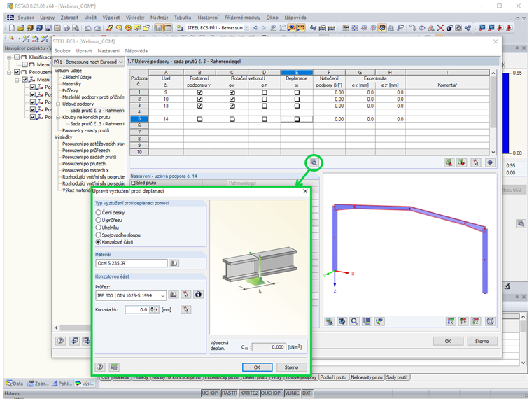This screenshot has width=532, height=399.
Task: Show cross-section info (i) icon
Action: 198,295
